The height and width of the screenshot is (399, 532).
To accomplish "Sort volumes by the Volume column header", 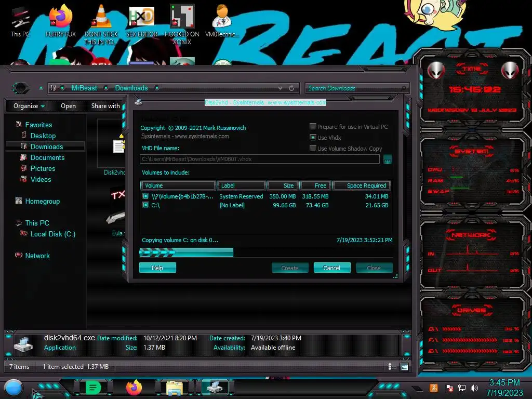I will [x=178, y=185].
